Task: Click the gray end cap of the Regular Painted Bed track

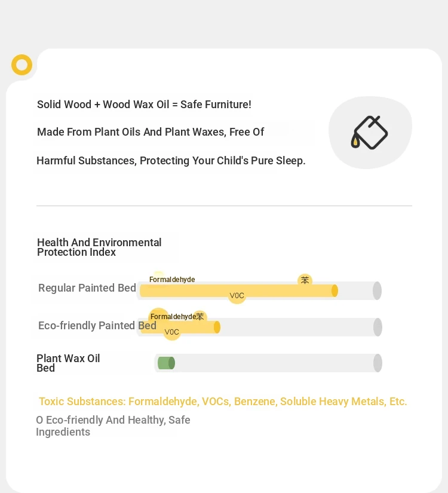Action: (377, 291)
